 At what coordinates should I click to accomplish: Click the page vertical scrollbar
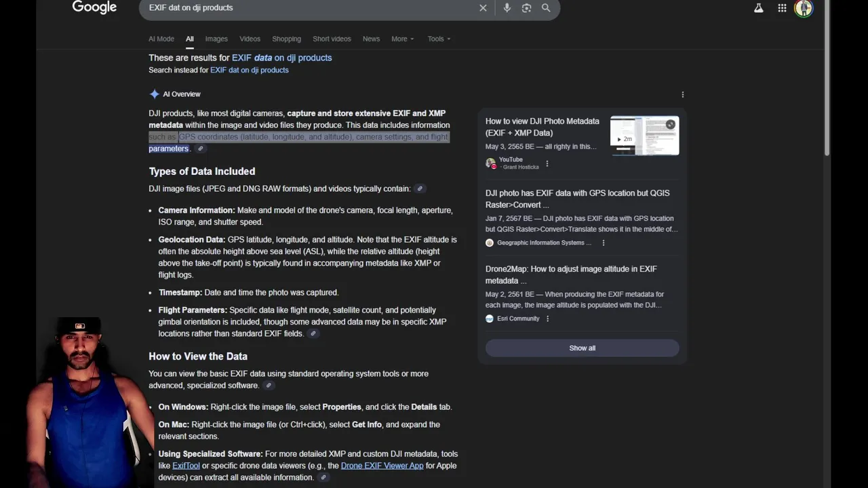(825, 78)
